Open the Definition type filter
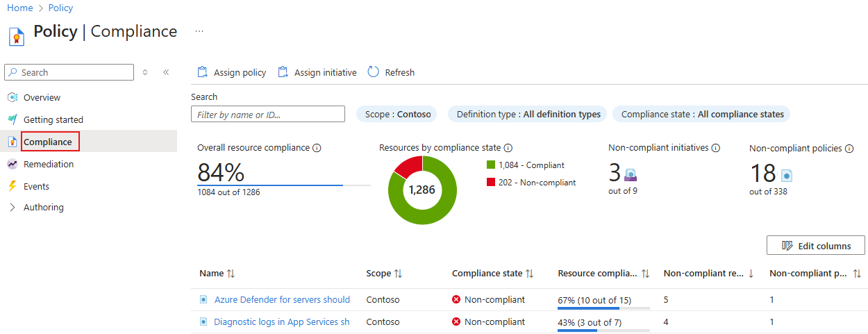868x334 pixels. 528,114
